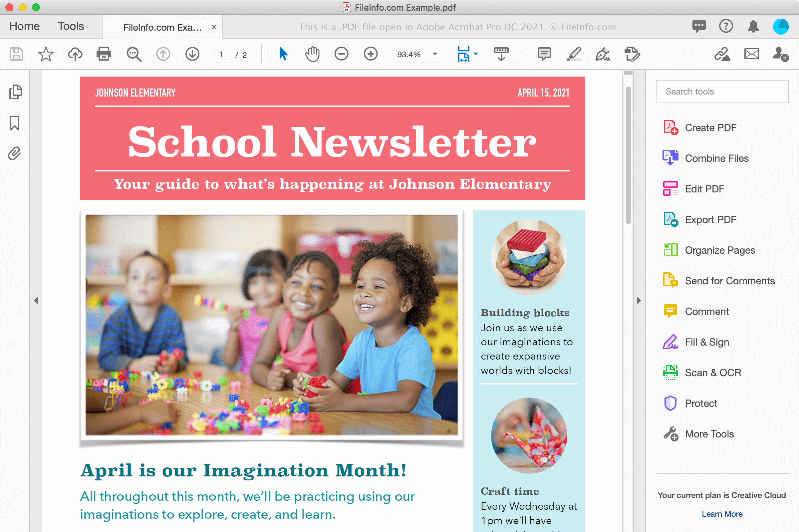Viewport: 799px width, 532px height.
Task: Switch to the Tools tab
Action: [x=70, y=26]
